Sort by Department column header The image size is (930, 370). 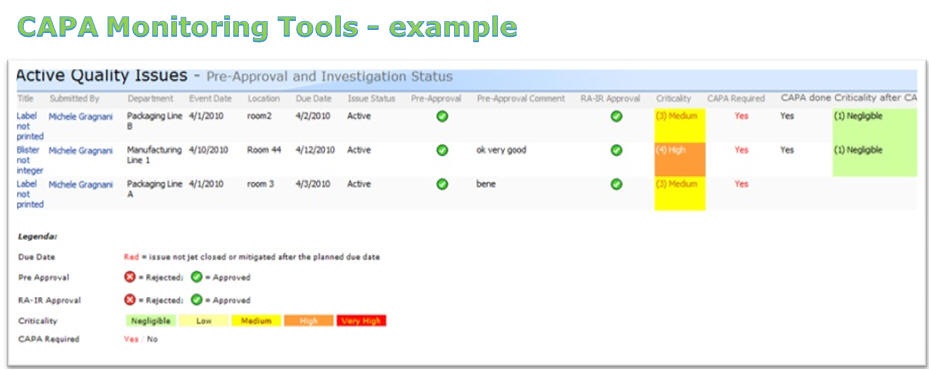point(150,98)
